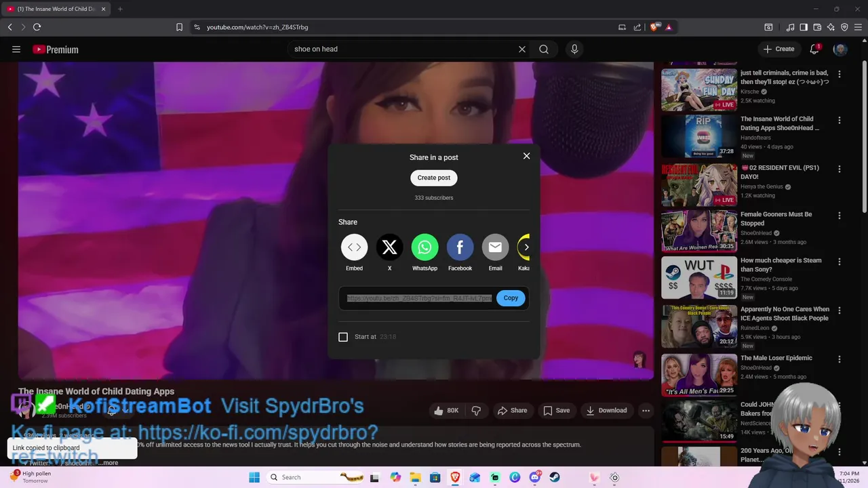Open options for Female Gooners video
The image size is (868, 488).
(x=840, y=216)
